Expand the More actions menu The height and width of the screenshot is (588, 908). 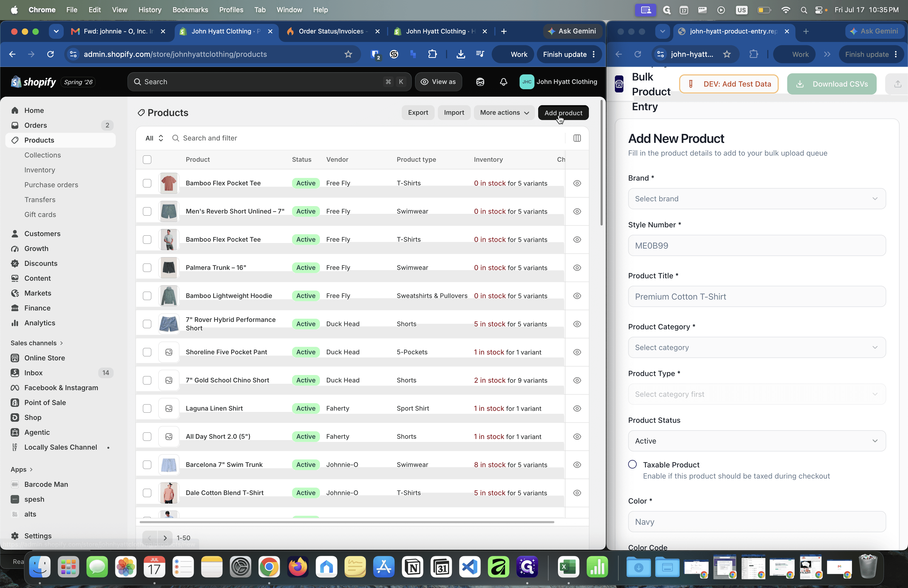click(x=504, y=113)
